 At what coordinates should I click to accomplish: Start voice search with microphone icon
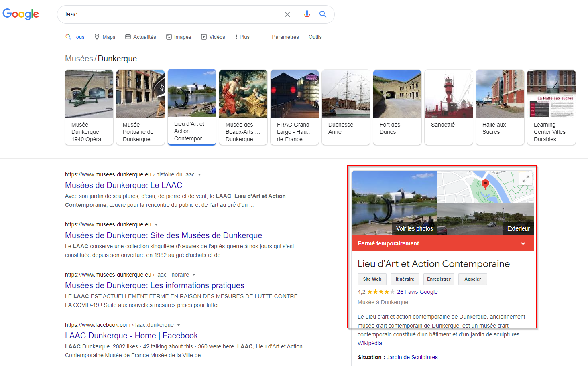(307, 14)
